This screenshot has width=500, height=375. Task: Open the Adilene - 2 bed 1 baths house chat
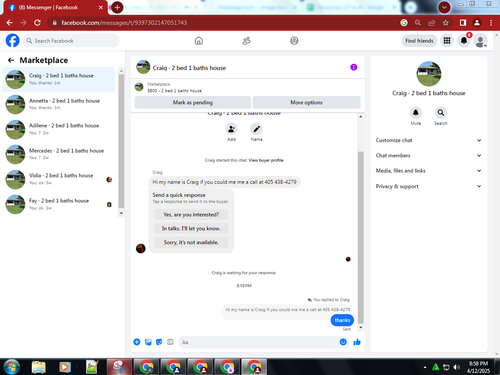click(x=59, y=129)
